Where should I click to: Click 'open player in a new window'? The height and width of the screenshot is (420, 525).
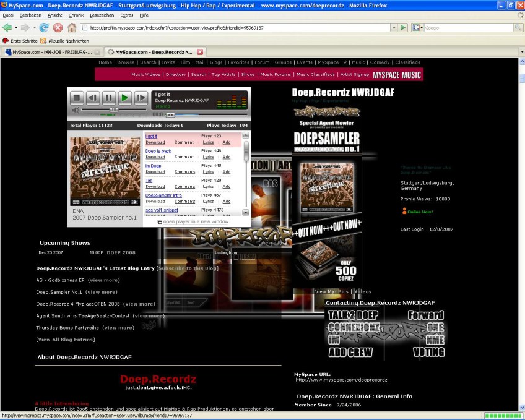tap(196, 221)
